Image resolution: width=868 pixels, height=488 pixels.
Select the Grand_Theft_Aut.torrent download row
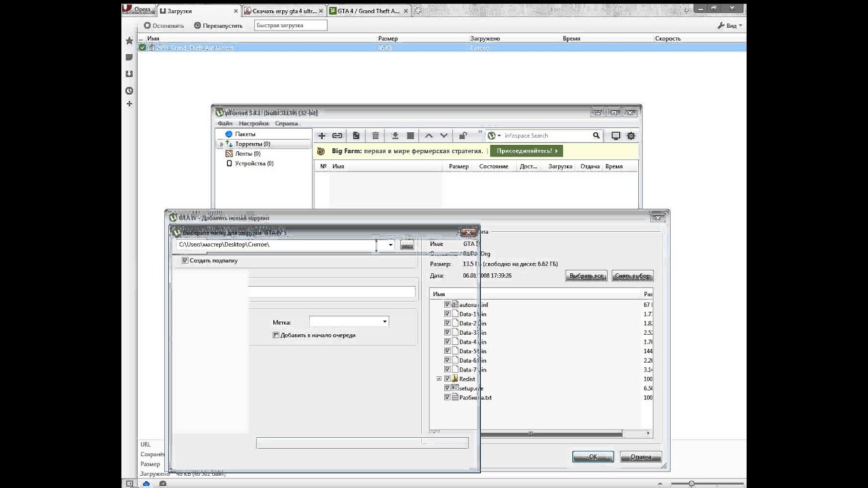coord(441,47)
